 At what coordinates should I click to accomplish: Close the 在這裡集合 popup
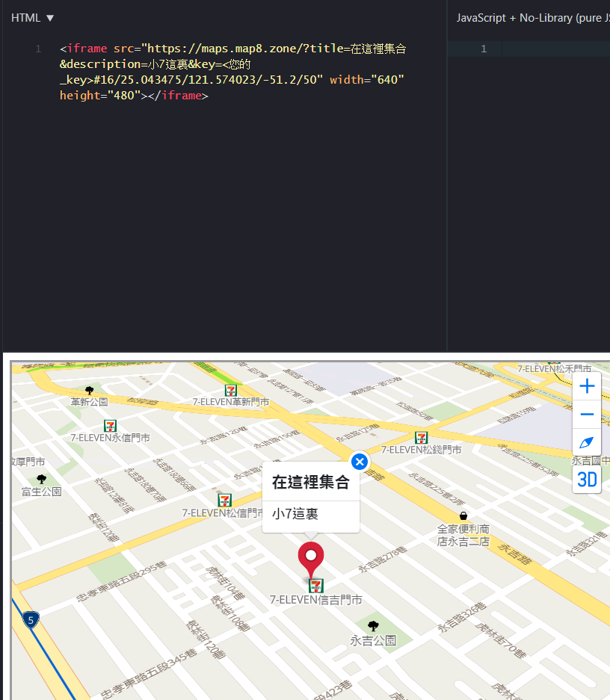point(360,462)
